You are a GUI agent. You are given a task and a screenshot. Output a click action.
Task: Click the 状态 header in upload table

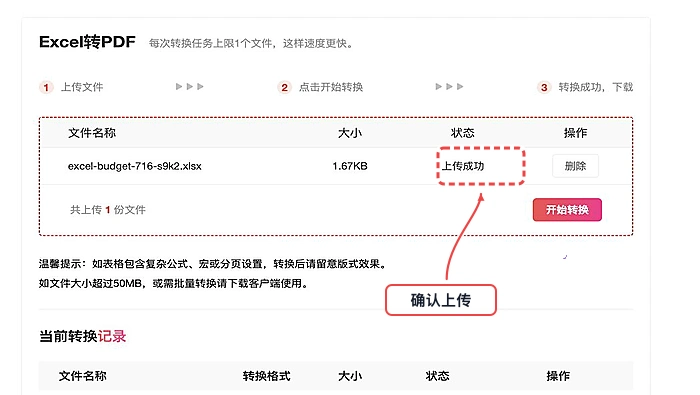[x=462, y=133]
